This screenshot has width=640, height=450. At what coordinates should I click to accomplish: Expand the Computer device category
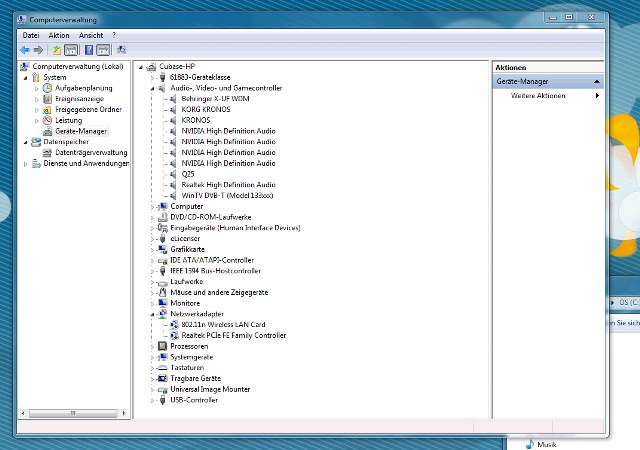point(152,207)
